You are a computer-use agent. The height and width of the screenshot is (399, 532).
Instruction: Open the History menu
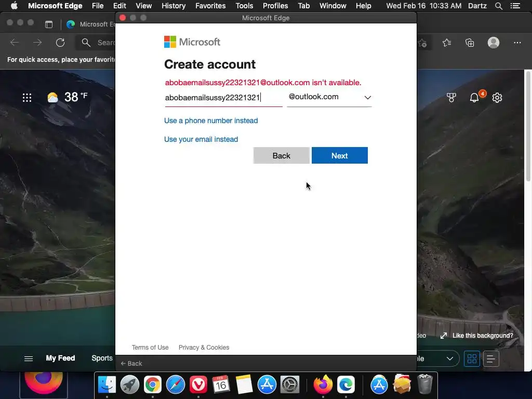[x=174, y=6]
